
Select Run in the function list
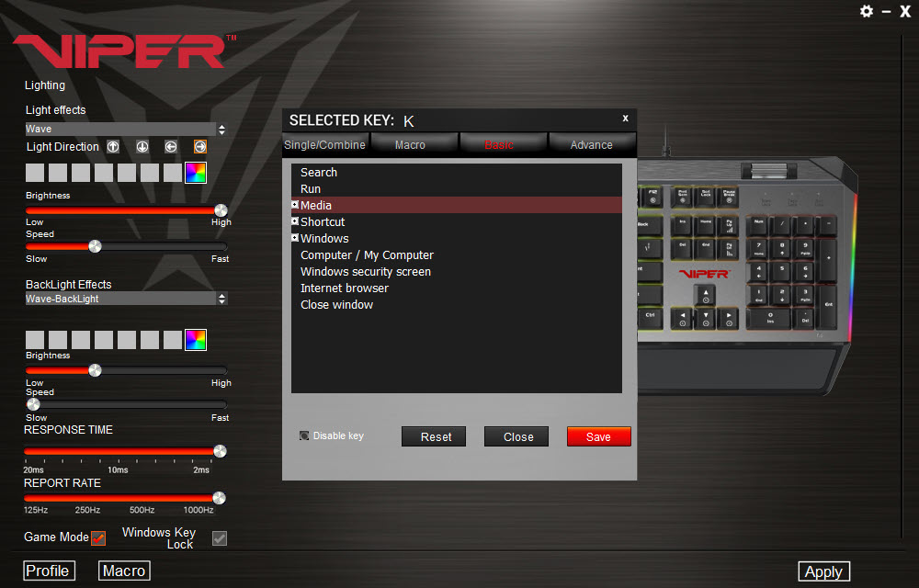tap(457, 188)
